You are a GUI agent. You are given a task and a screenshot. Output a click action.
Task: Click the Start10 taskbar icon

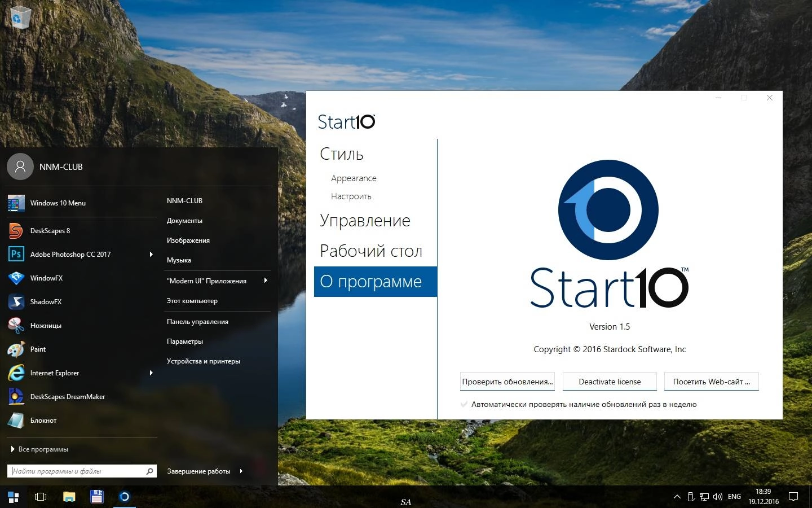point(125,497)
